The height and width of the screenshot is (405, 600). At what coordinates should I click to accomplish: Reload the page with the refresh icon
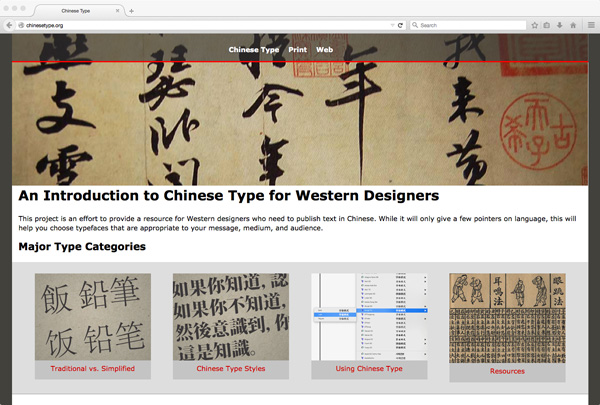401,24
